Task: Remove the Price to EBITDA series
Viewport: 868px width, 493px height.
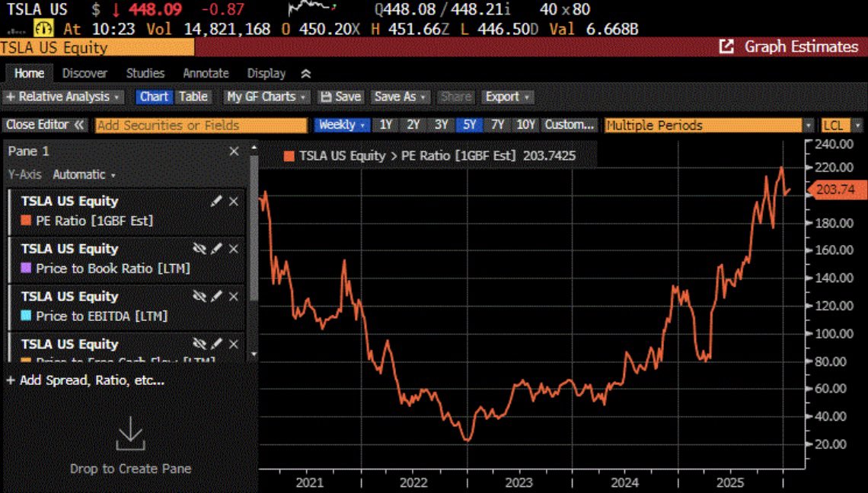Action: (x=234, y=297)
